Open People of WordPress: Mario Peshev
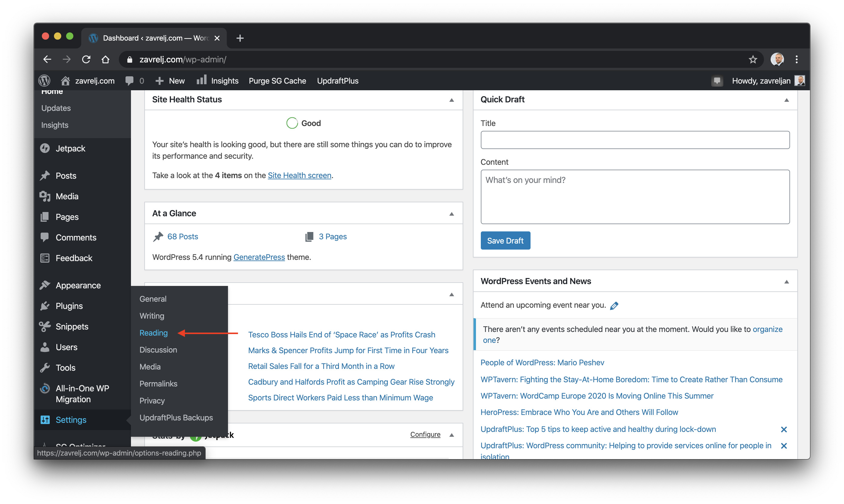 pos(542,362)
